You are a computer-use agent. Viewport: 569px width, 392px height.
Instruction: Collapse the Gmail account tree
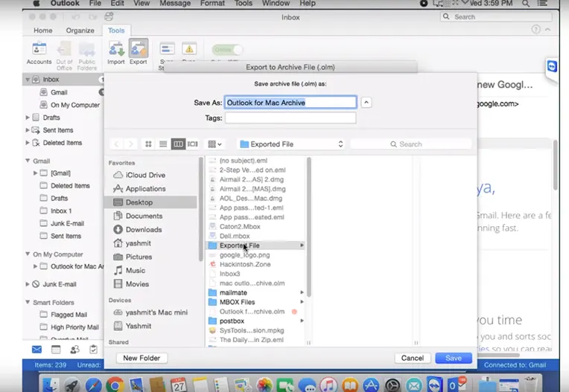tap(28, 161)
